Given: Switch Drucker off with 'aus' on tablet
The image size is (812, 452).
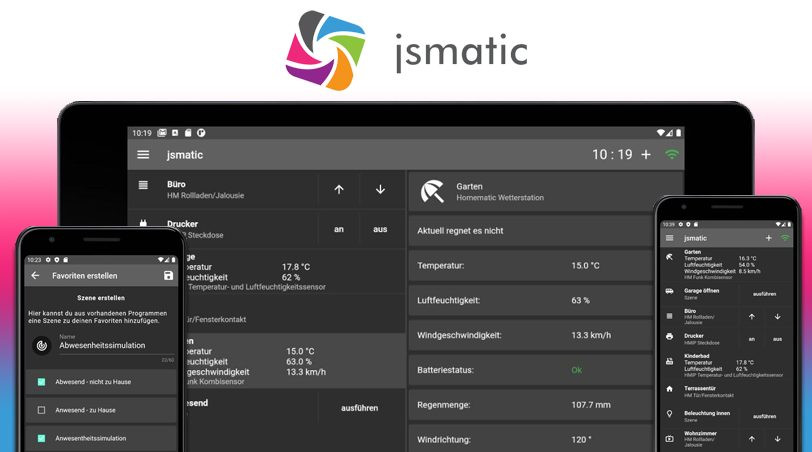Looking at the screenshot, I should (380, 229).
